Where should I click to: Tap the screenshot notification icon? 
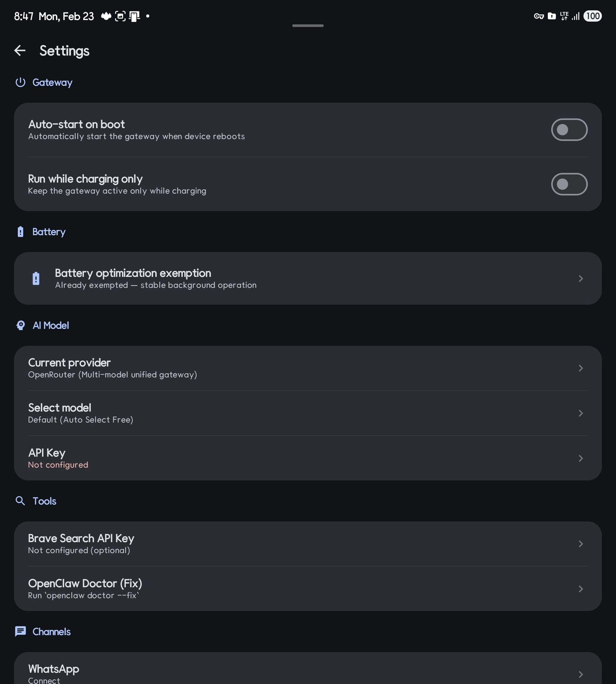(x=120, y=16)
